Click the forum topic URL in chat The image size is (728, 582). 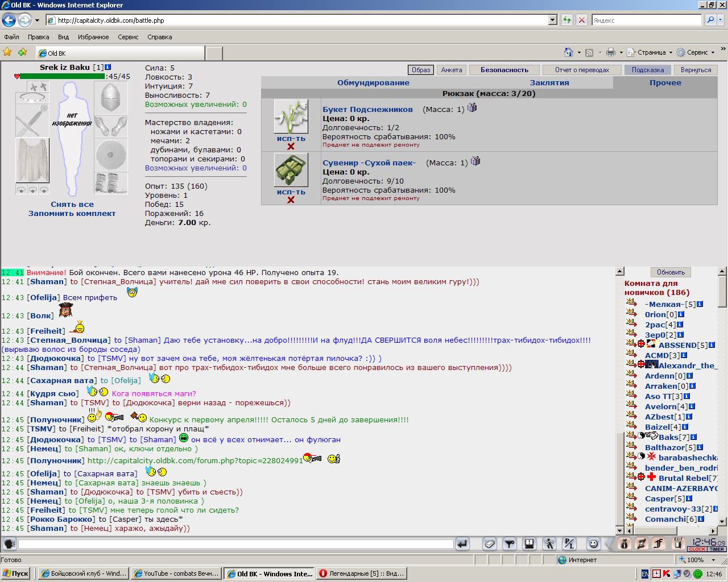pos(195,460)
